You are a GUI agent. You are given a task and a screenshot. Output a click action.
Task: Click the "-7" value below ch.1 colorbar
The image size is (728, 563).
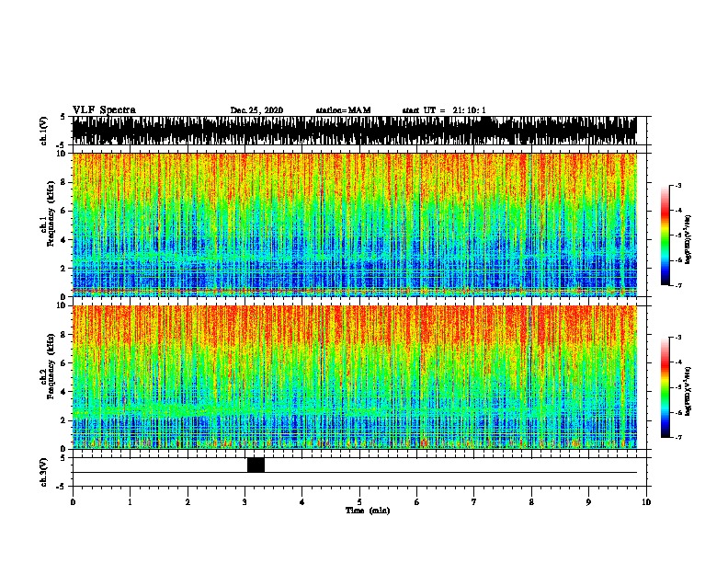678,285
